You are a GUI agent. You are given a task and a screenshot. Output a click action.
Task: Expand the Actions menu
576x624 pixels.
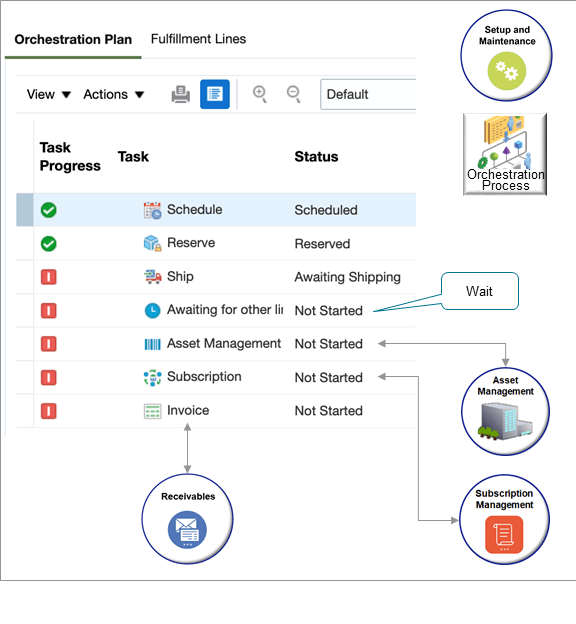click(x=113, y=94)
